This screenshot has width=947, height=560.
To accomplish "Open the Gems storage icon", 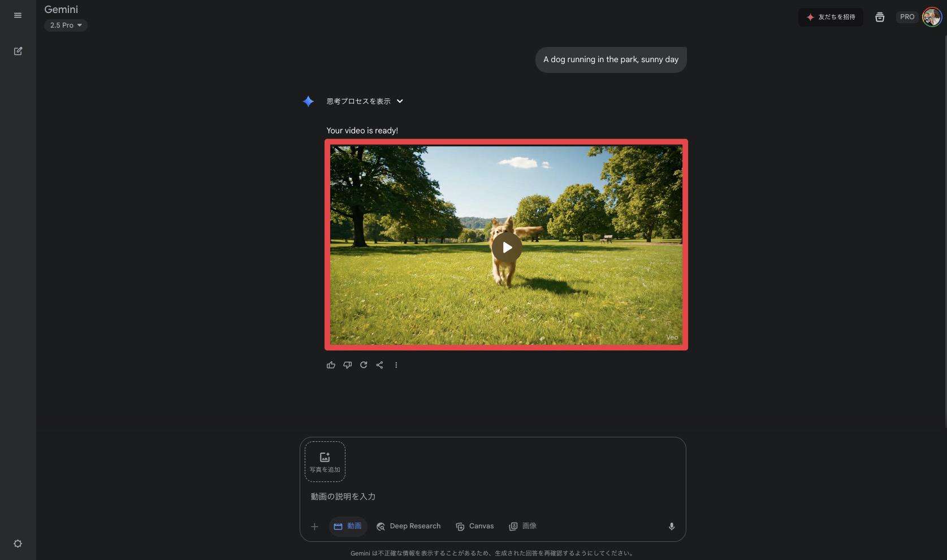I will 880,17.
